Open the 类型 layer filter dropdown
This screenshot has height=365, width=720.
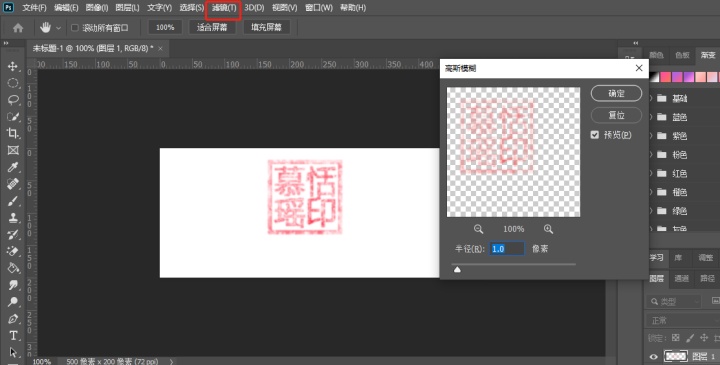pyautogui.click(x=675, y=302)
